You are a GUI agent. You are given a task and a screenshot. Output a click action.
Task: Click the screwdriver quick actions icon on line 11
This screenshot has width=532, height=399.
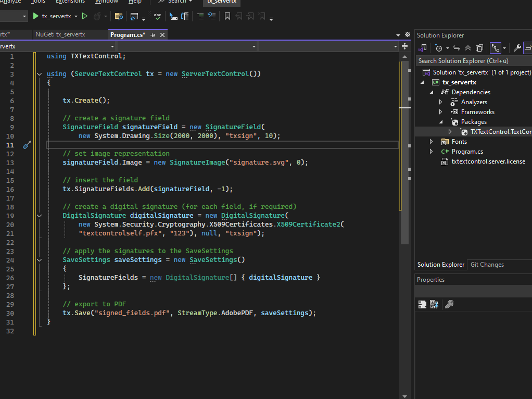tap(28, 145)
